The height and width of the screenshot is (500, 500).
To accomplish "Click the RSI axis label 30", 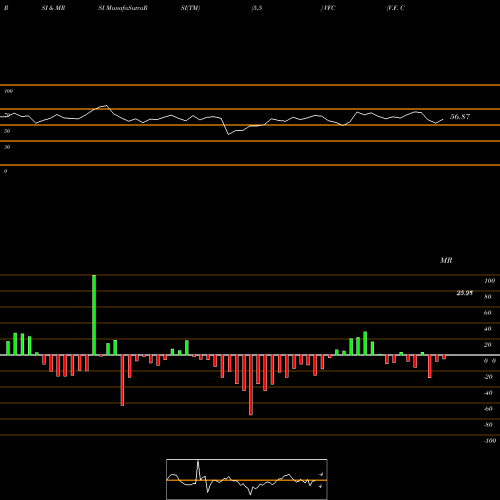I will (x=7, y=147).
